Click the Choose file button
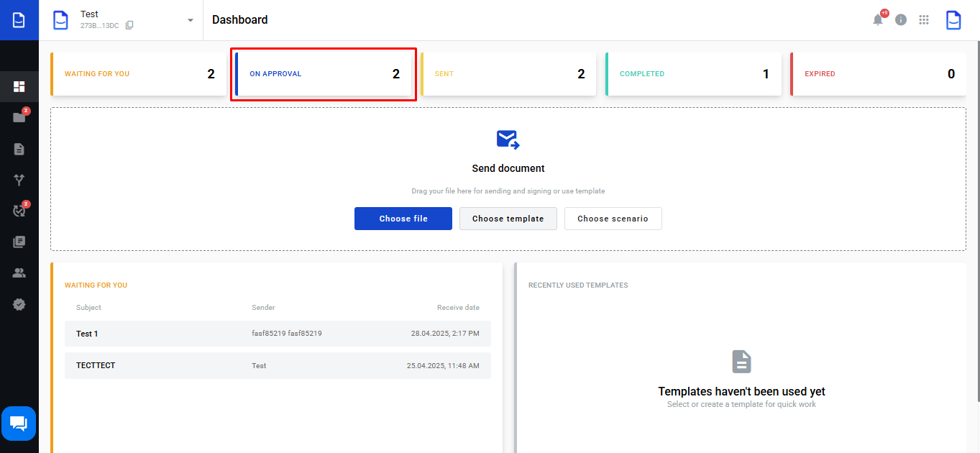Viewport: 980px width, 453px height. click(403, 219)
